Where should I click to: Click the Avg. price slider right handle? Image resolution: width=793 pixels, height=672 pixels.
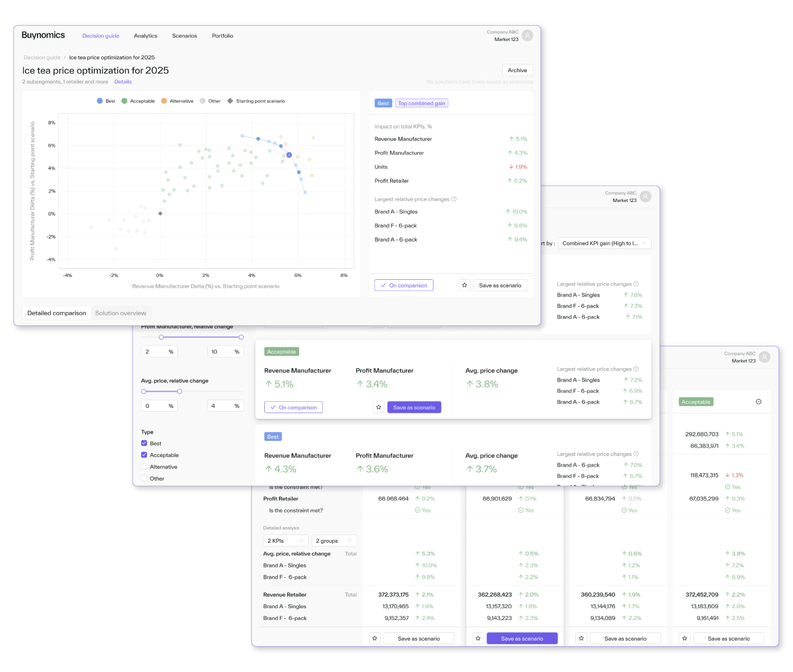click(x=180, y=391)
